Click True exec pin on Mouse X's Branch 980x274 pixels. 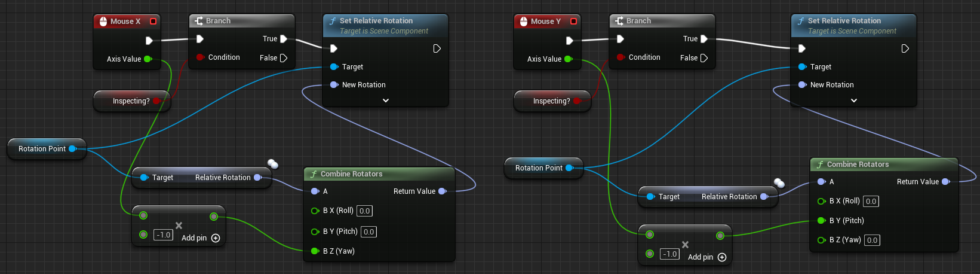pyautogui.click(x=284, y=39)
